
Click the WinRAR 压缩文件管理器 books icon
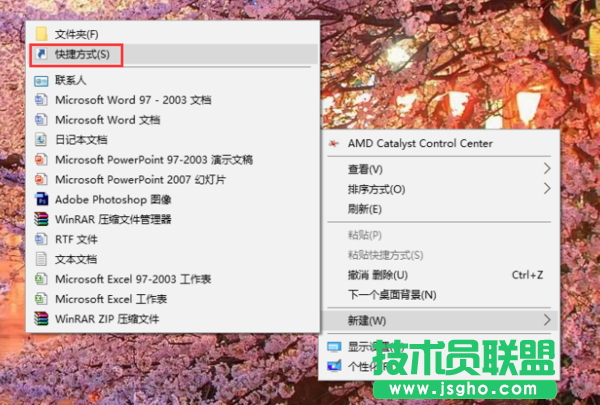tap(41, 219)
